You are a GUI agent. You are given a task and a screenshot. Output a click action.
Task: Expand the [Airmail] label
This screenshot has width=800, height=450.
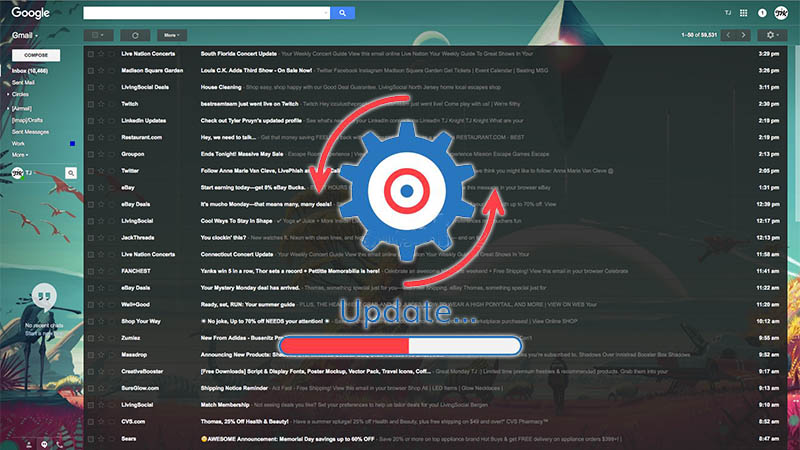8,109
